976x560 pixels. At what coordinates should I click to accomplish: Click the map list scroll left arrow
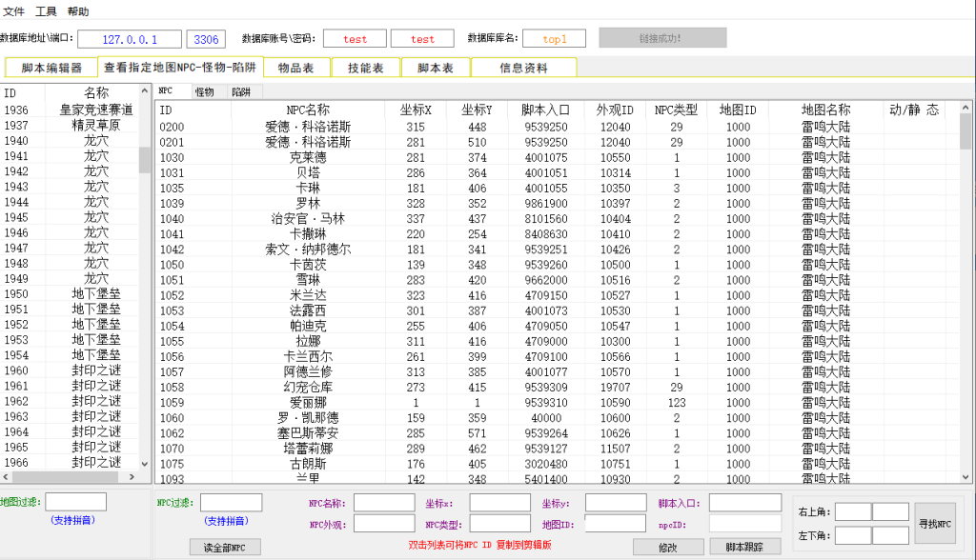click(x=6, y=476)
